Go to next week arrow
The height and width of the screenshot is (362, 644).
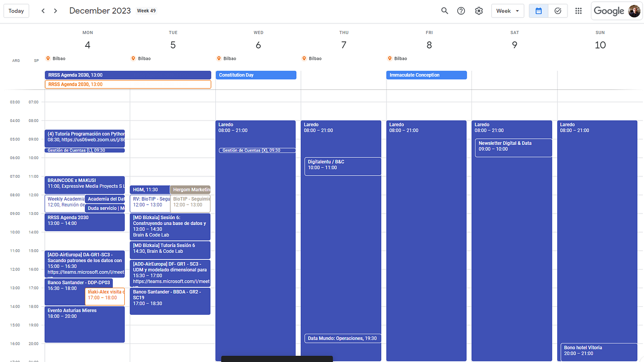55,11
